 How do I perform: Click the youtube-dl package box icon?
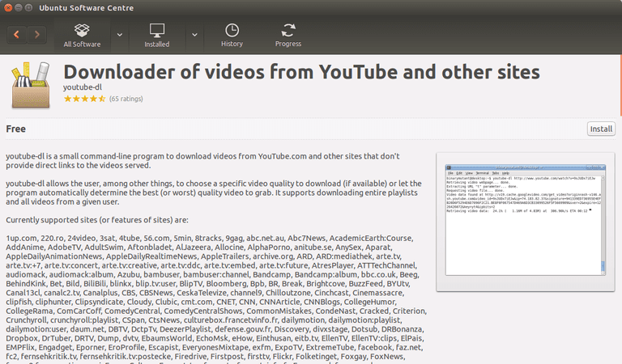coord(30,87)
